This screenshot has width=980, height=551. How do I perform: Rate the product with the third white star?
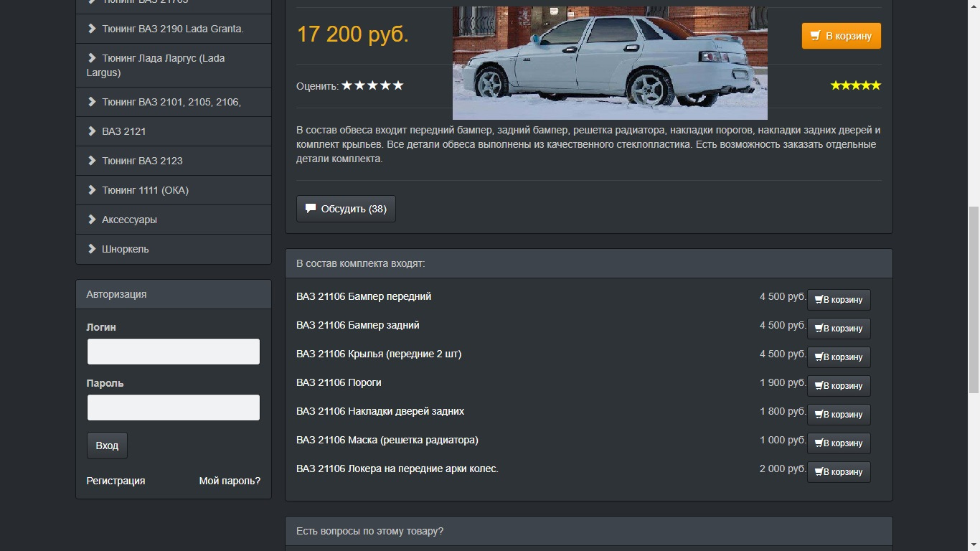click(372, 85)
